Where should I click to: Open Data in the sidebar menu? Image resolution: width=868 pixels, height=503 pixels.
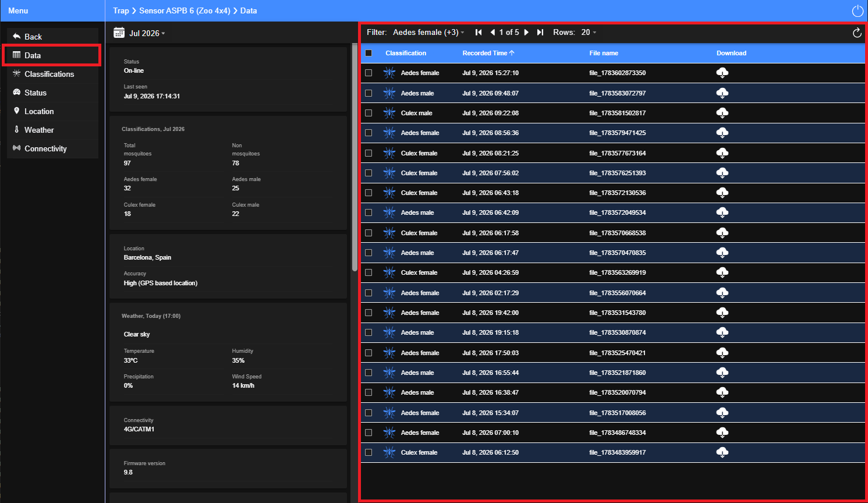tap(52, 55)
